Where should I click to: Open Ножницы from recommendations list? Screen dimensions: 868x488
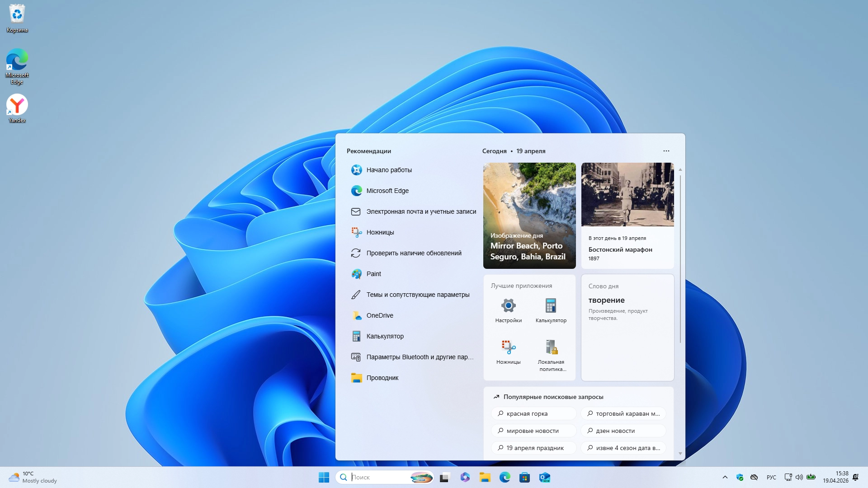(380, 232)
